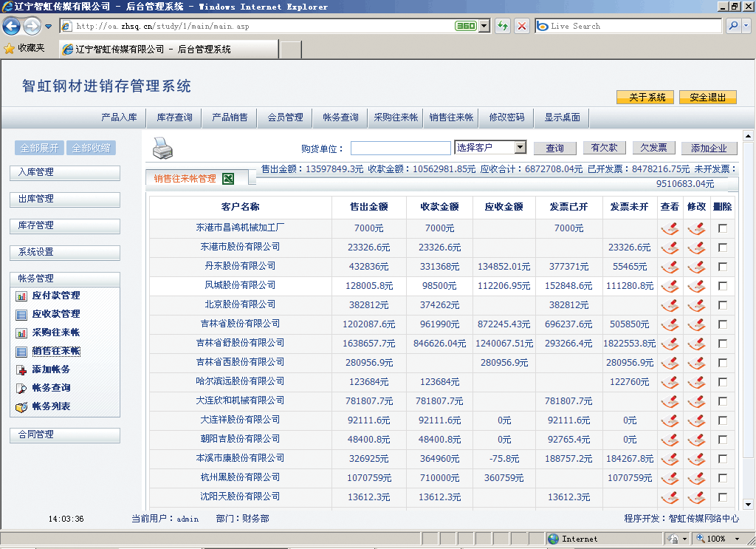Open 帐务查询 in the sidebar
Viewport: 756px width, 549px height.
coord(51,388)
